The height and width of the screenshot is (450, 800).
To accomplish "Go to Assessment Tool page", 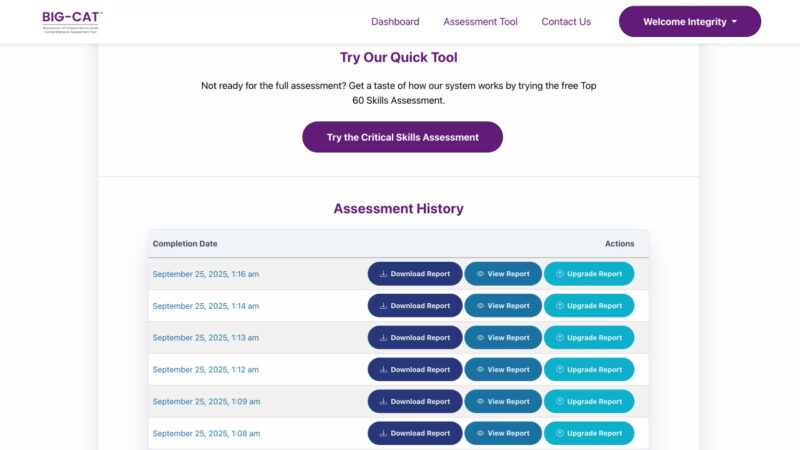I will [x=480, y=22].
